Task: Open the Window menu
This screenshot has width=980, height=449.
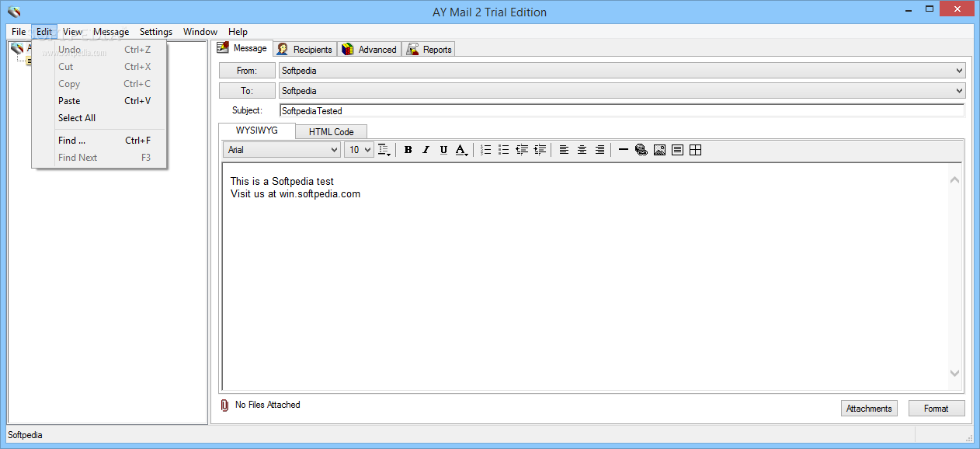Action: (x=200, y=32)
